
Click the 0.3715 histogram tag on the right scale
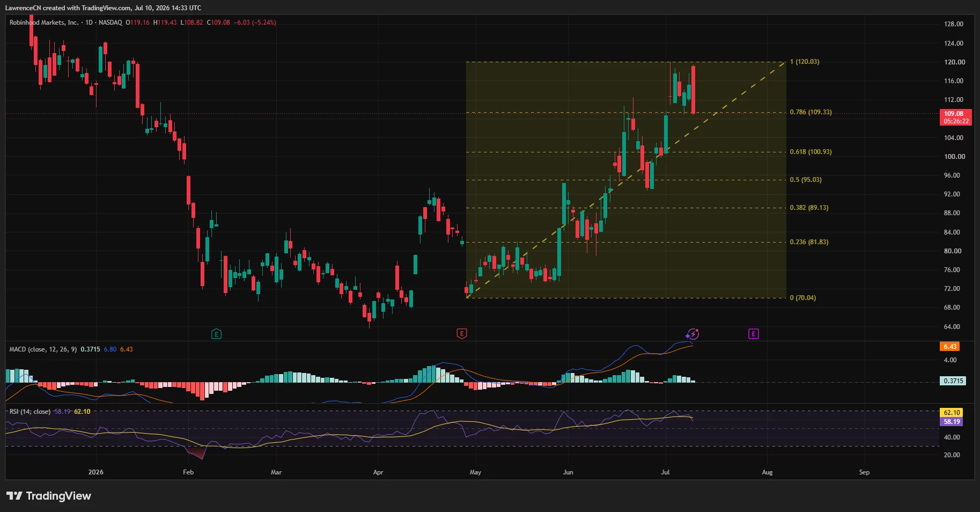953,381
